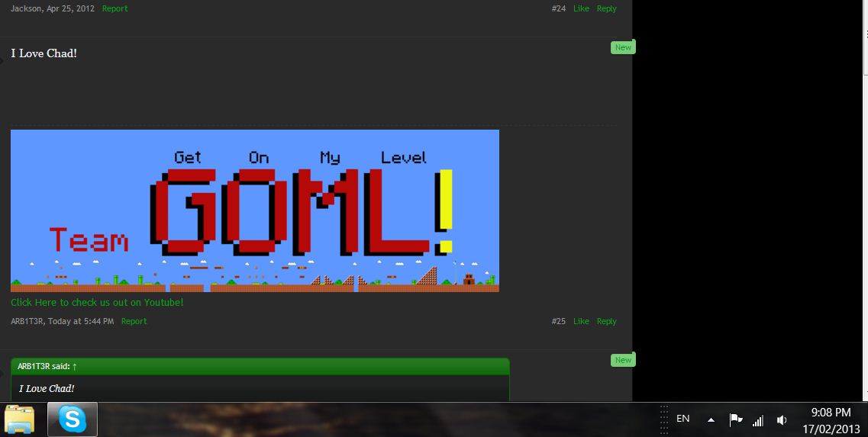Open network signal tray icon
868x437 pixels.
point(758,420)
